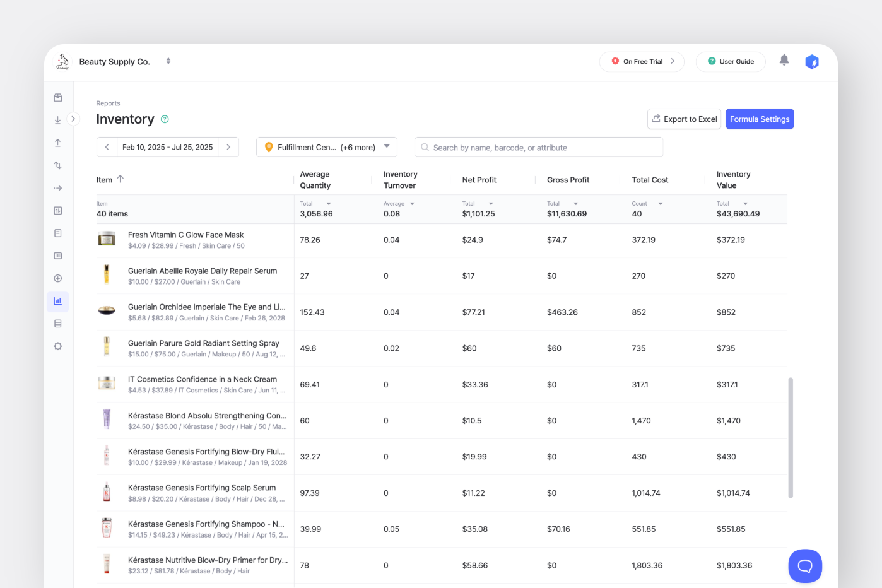
Task: Select the dispatch arrow icon in sidebar
Action: click(57, 187)
